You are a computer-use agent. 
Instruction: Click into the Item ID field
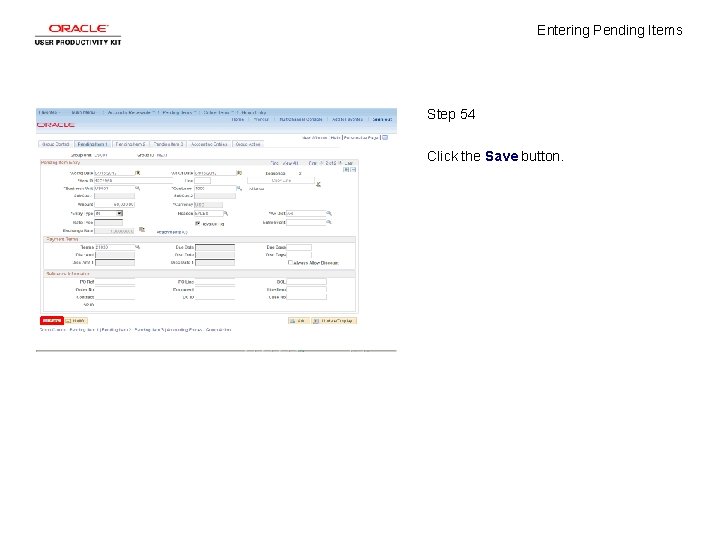(133, 180)
